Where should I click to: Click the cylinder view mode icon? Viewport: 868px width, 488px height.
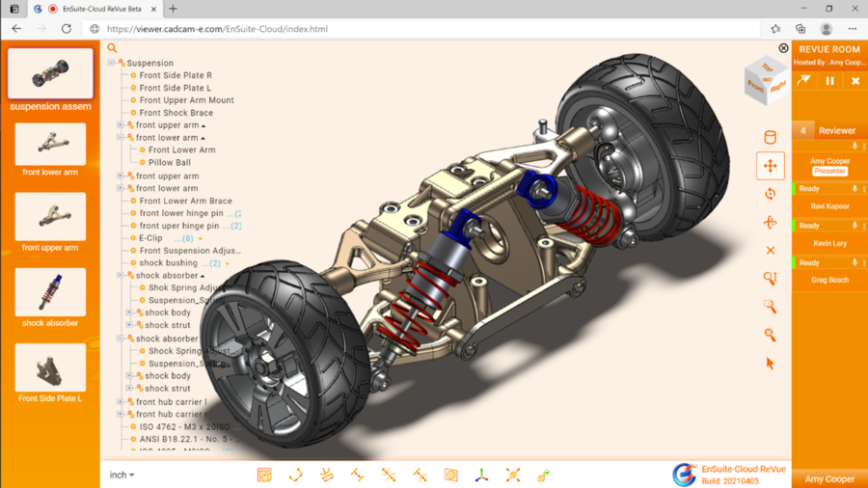[770, 138]
